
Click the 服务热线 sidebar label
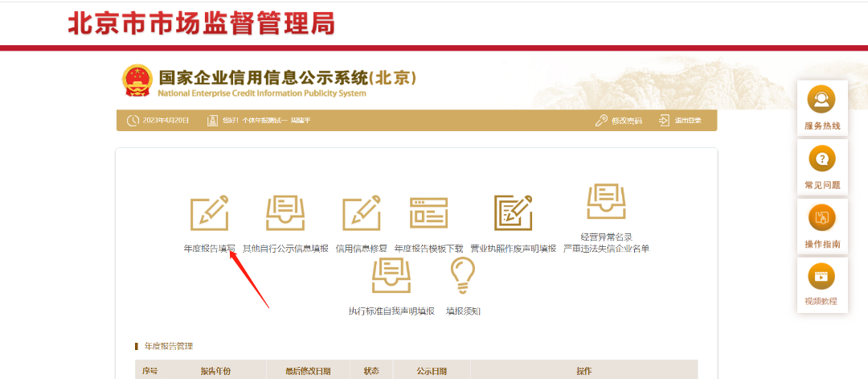tap(822, 126)
